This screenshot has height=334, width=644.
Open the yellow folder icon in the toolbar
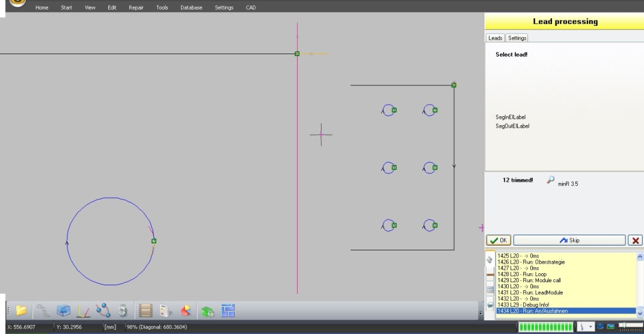point(20,311)
